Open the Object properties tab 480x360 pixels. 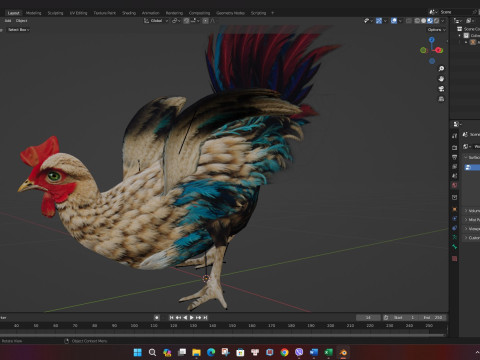[454, 209]
